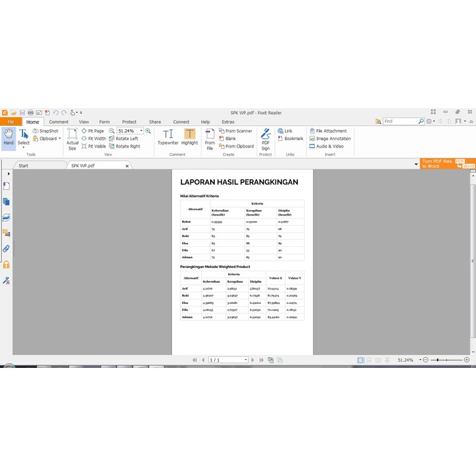The height and width of the screenshot is (476, 476).
Task: Click the Save quick access icon
Action: pos(22,113)
